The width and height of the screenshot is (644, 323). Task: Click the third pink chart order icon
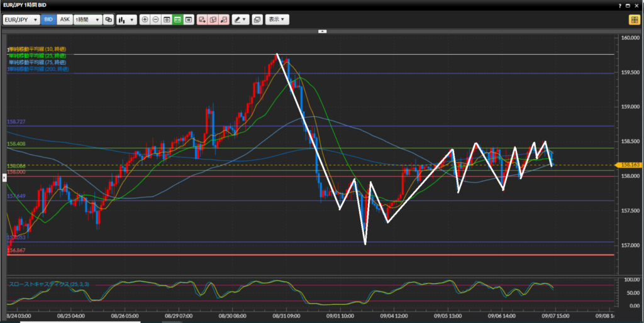(223, 19)
